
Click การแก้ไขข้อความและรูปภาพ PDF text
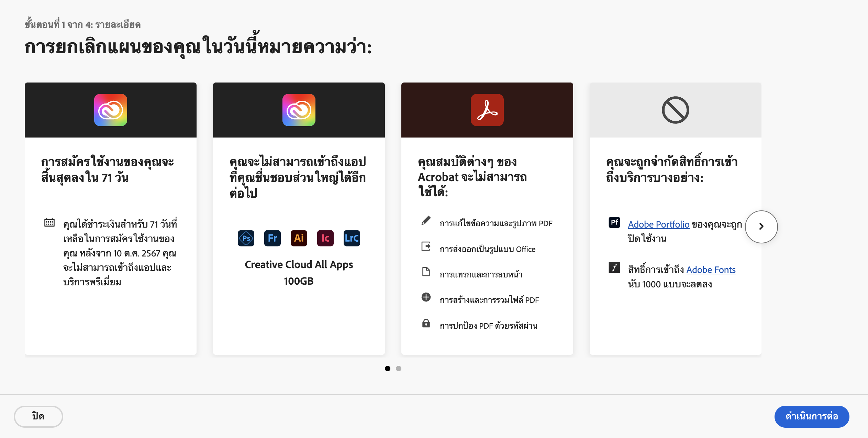496,223
